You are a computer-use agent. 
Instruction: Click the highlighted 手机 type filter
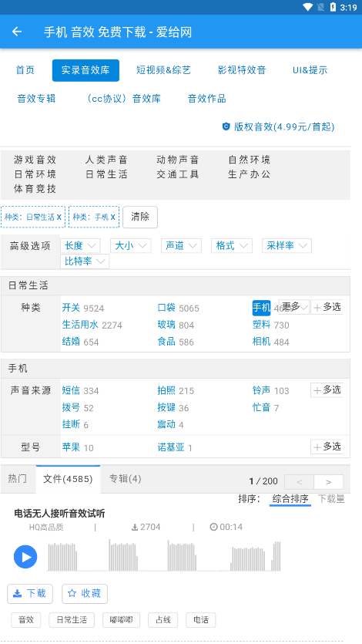pyautogui.click(x=261, y=308)
